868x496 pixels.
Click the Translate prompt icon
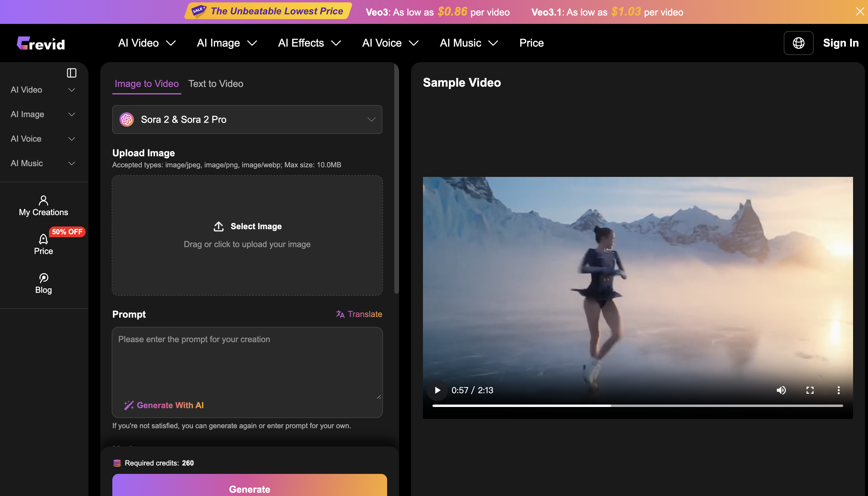(340, 314)
